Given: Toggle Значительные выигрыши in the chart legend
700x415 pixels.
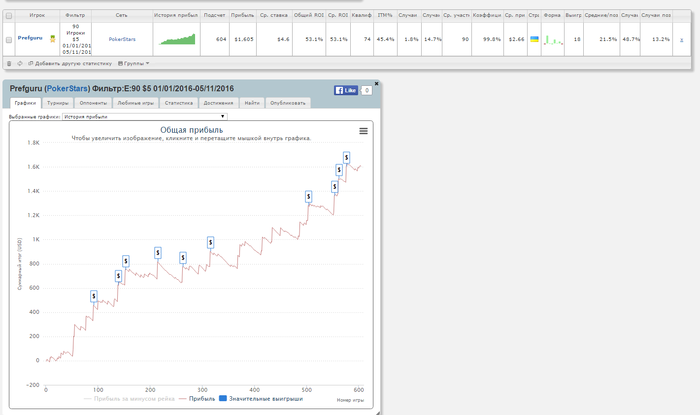Looking at the screenshot, I should pos(261,398).
